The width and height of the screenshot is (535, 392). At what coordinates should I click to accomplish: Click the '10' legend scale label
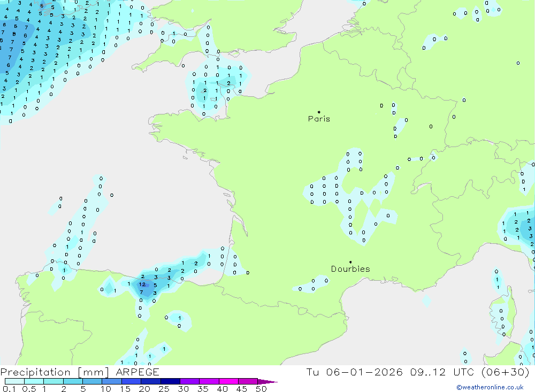(x=106, y=389)
